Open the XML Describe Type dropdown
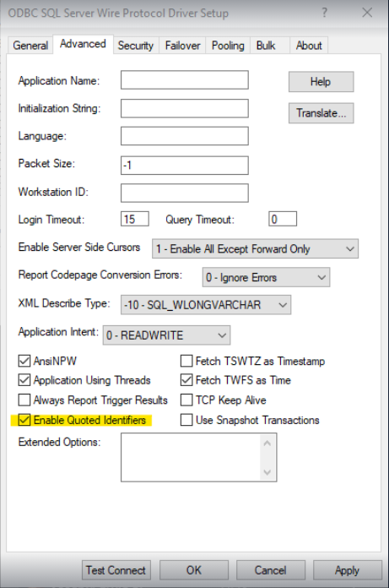Viewport: 389px width, 588px height. (x=206, y=304)
